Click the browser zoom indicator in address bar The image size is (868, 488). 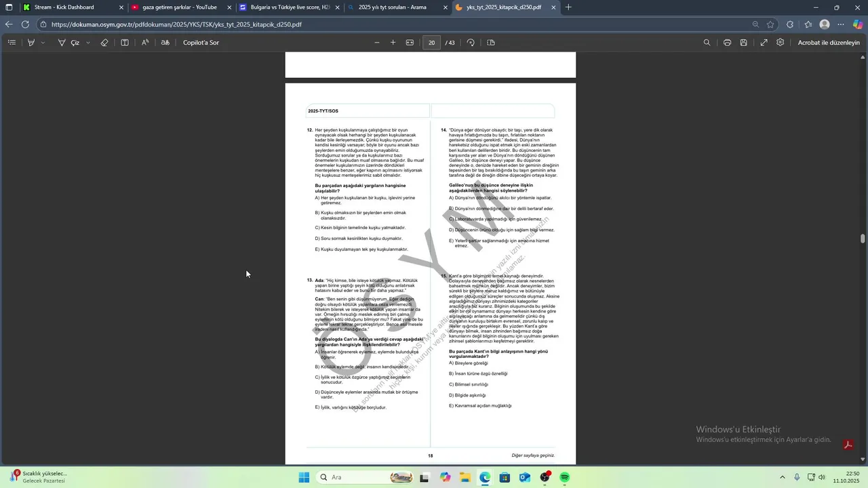(755, 24)
